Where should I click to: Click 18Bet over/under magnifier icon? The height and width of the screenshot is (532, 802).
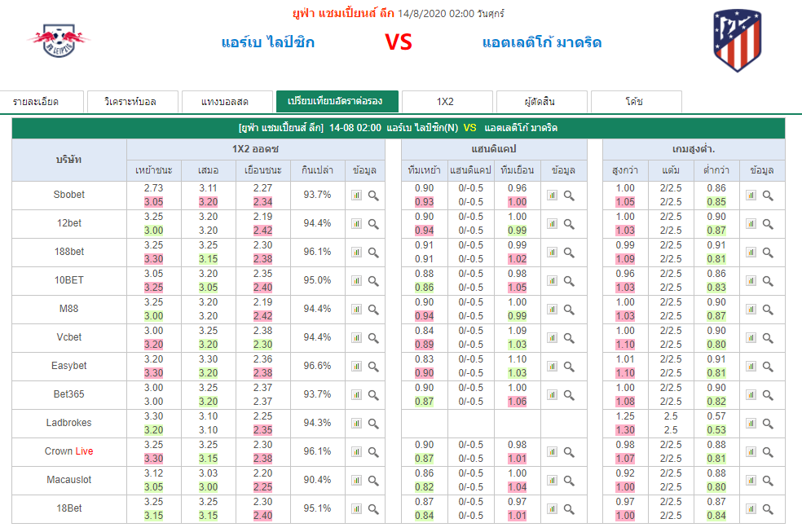point(768,509)
